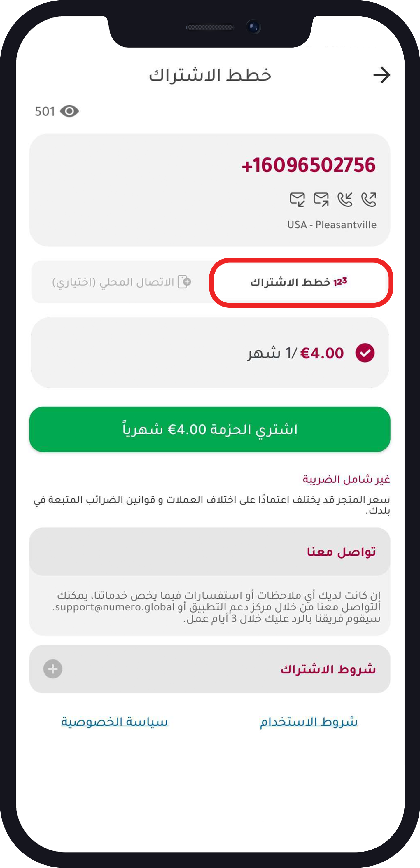Toggle the €4.00 monthly plan checkmark
This screenshot has width=420, height=868.
click(x=365, y=353)
